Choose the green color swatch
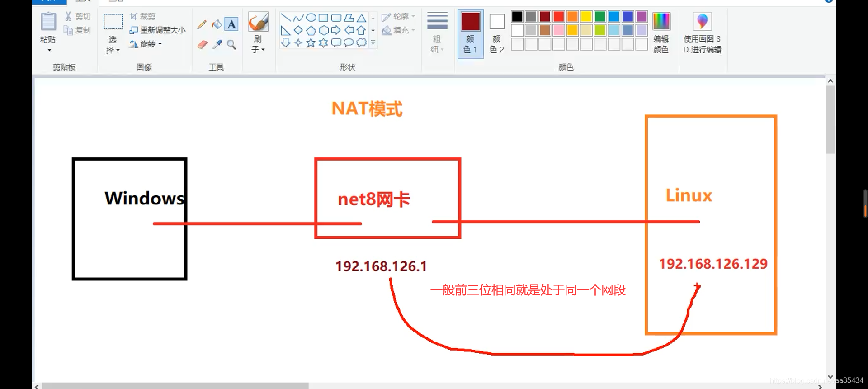868x389 pixels. pyautogui.click(x=600, y=17)
